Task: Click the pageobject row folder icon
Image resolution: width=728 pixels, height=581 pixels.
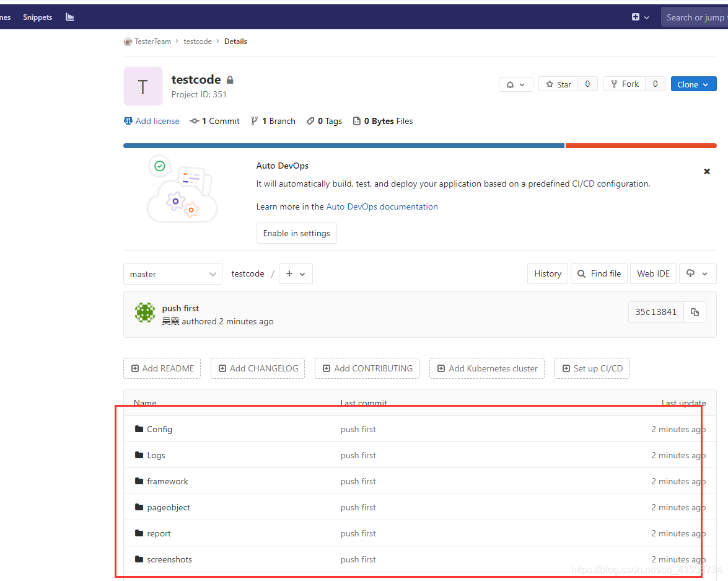Action: 139,507
